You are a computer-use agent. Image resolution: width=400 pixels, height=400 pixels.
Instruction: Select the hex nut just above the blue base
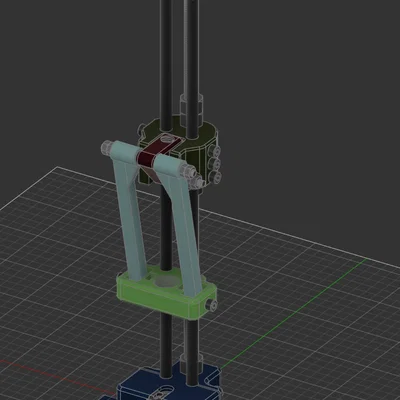[x=191, y=363]
